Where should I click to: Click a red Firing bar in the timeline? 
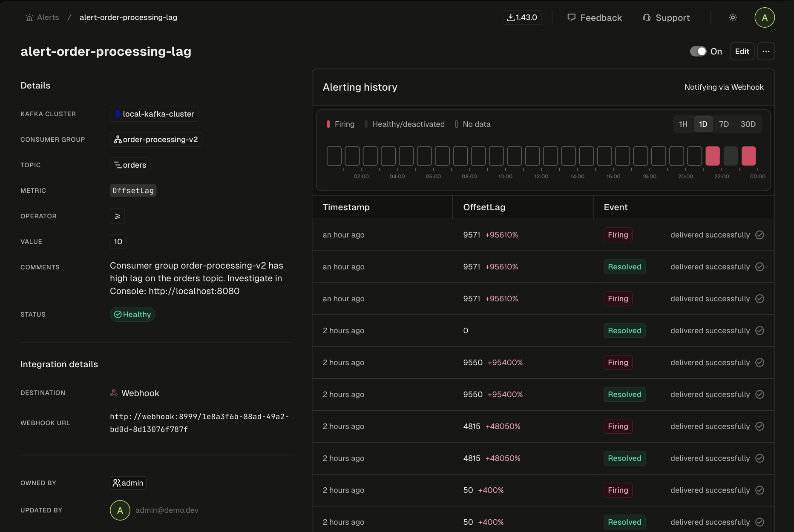[712, 156]
